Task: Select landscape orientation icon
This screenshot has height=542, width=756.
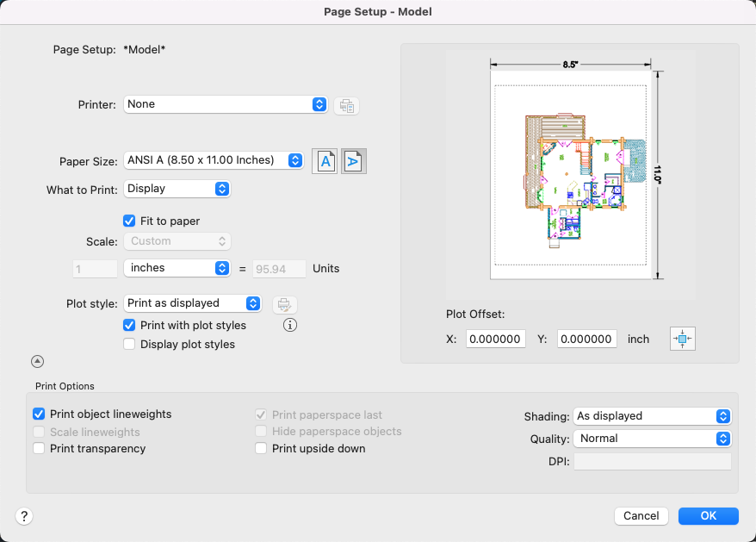Action: [354, 161]
